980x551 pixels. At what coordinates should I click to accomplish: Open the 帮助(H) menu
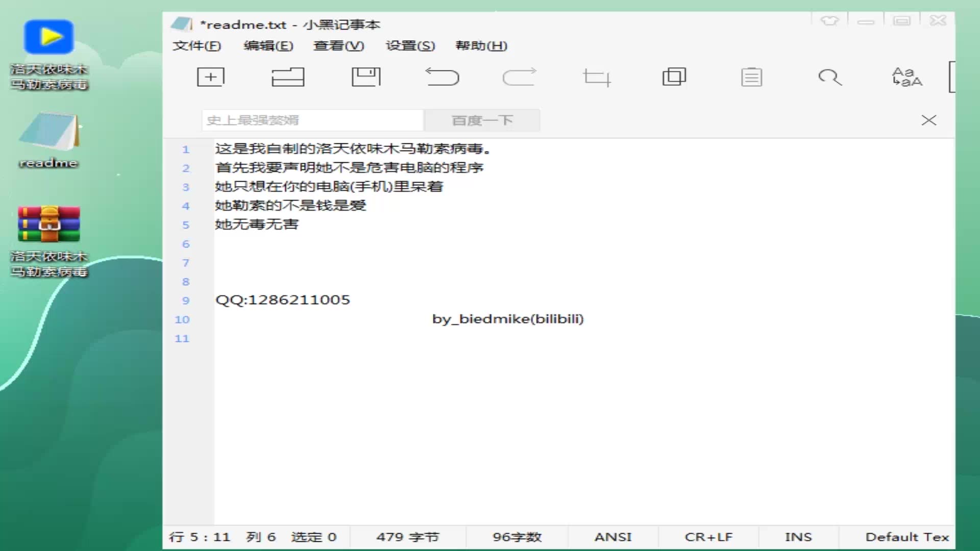pyautogui.click(x=481, y=46)
